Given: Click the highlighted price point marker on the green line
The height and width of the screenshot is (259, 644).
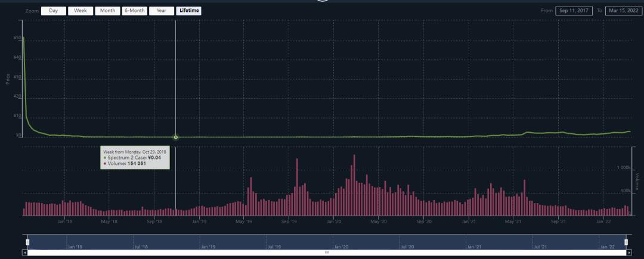Looking at the screenshot, I should click(176, 138).
